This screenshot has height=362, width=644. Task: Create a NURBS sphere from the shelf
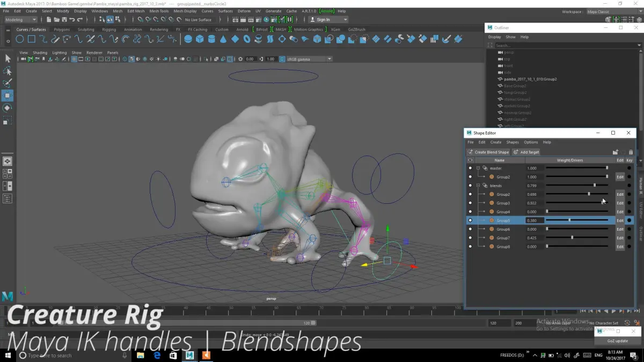coord(188,39)
